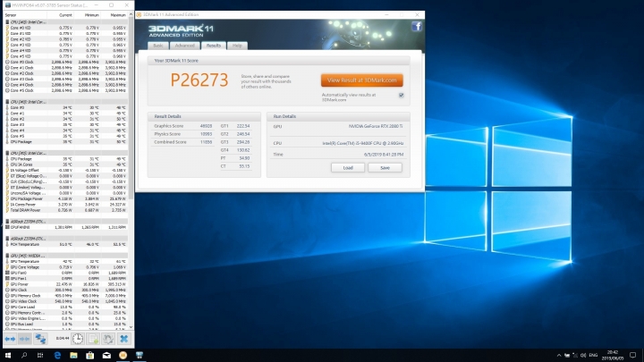Screen dimensions: 644x362
Task: Click the HWiNFO network sharing computers icon
Action: [x=40, y=339]
